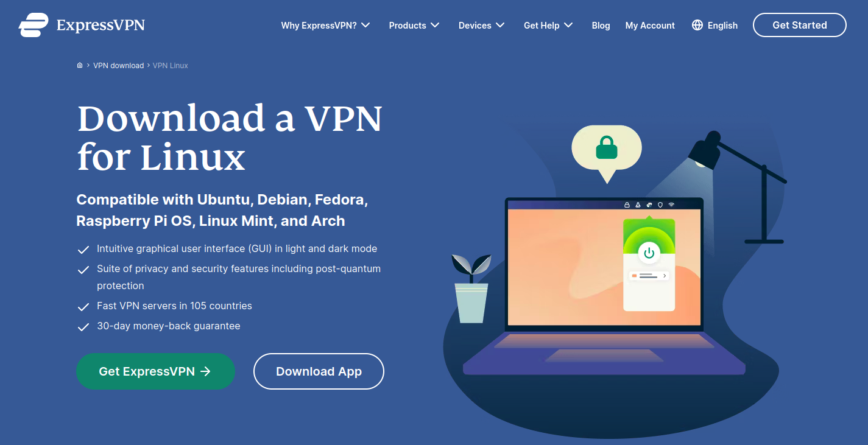Click the checkmark beside 30-day money-back guarantee

[83, 327]
